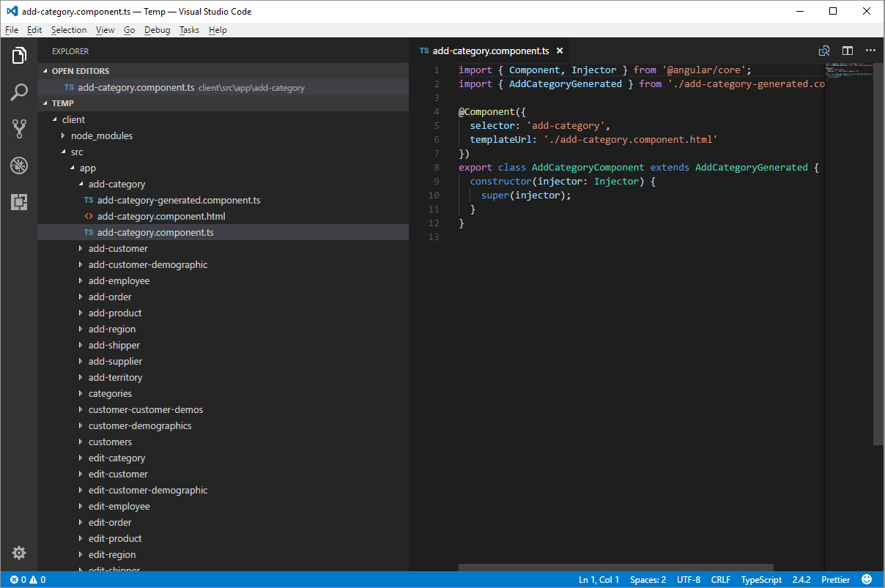Click the split editor icon
The width and height of the screenshot is (885, 588).
[848, 51]
